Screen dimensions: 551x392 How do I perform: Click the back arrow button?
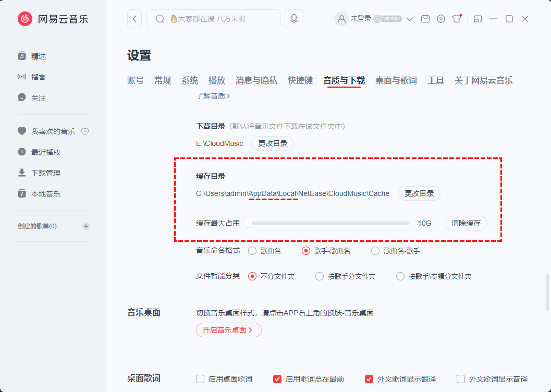click(134, 19)
